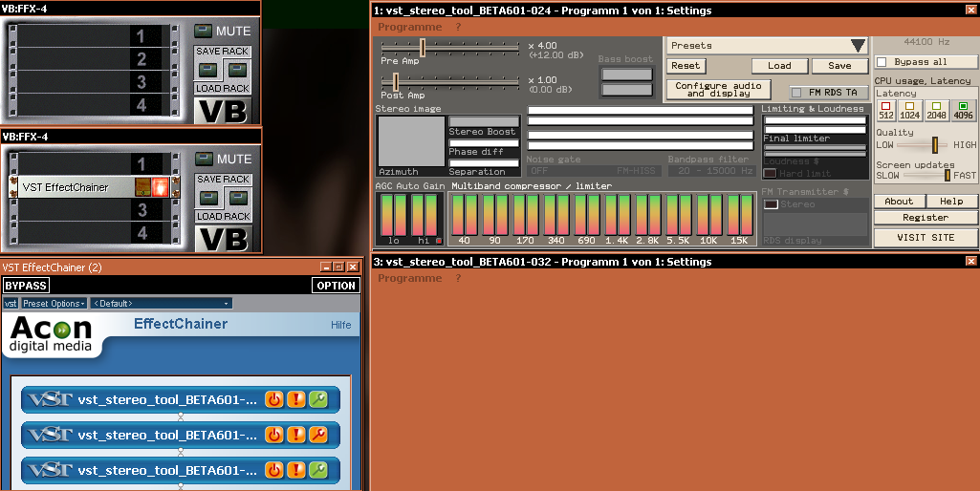Click the VB logo in lower FFX-4 rack
Screen dimensions: 980x491
(223, 239)
